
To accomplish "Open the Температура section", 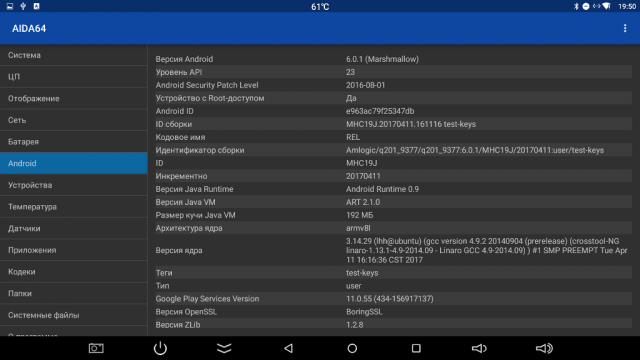I will pos(73,207).
